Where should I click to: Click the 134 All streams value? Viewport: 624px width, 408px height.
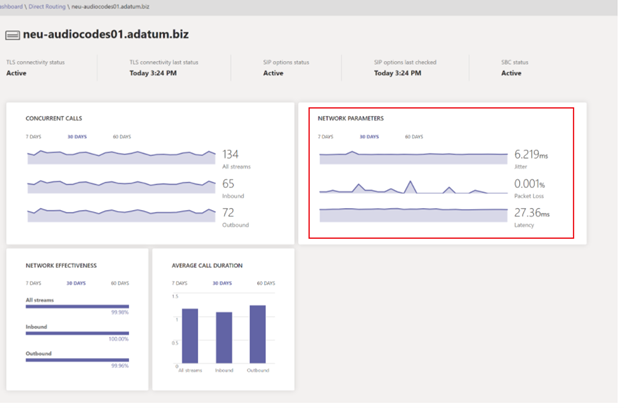click(x=230, y=154)
